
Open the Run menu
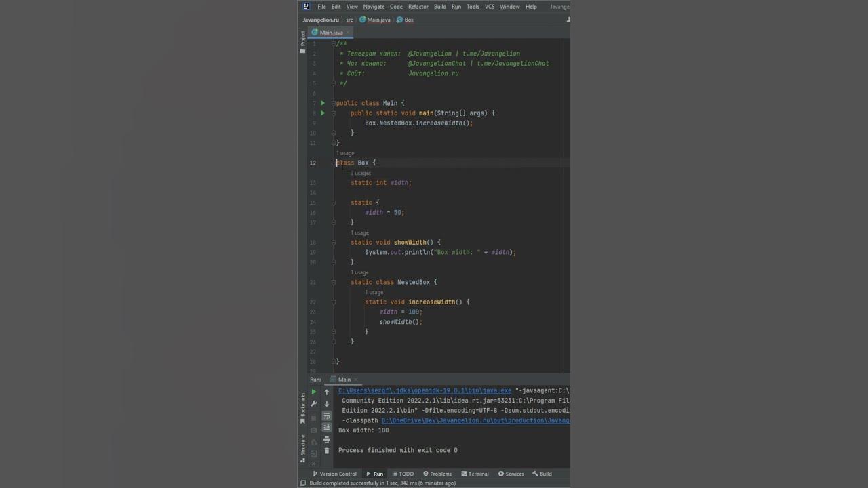[456, 7]
